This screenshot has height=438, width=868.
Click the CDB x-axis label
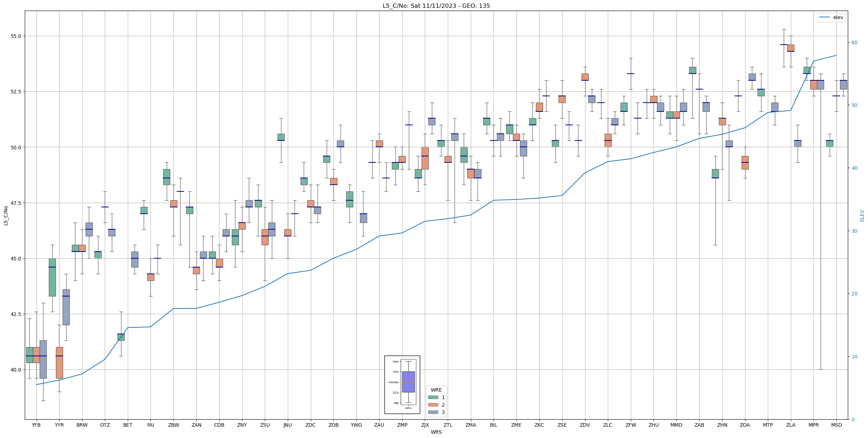coord(219,425)
